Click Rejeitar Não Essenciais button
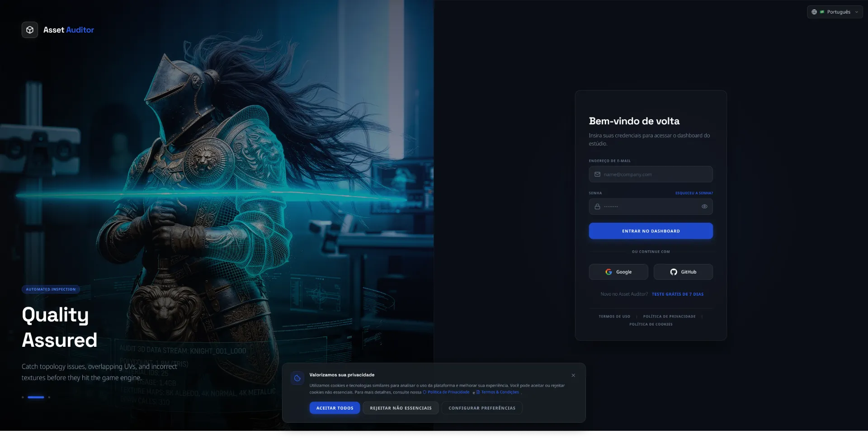 (x=401, y=408)
